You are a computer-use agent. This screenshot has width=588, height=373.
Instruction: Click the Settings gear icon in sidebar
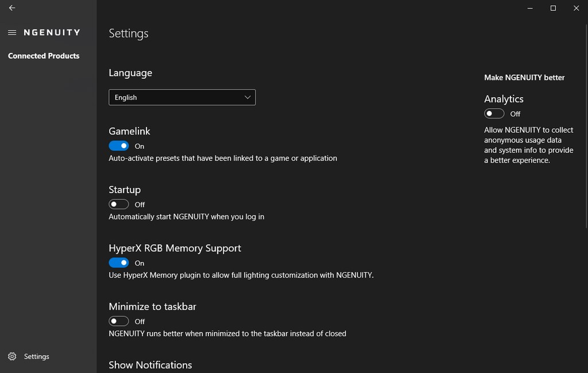pos(12,356)
